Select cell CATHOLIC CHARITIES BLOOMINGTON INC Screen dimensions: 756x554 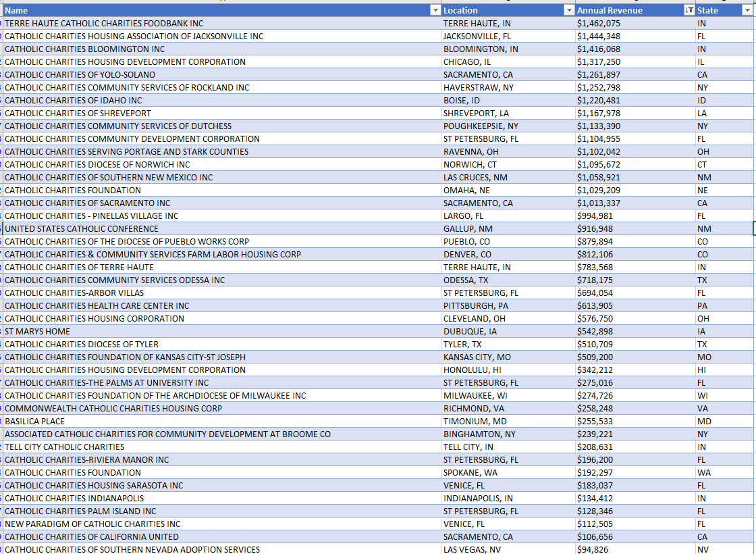(222, 49)
